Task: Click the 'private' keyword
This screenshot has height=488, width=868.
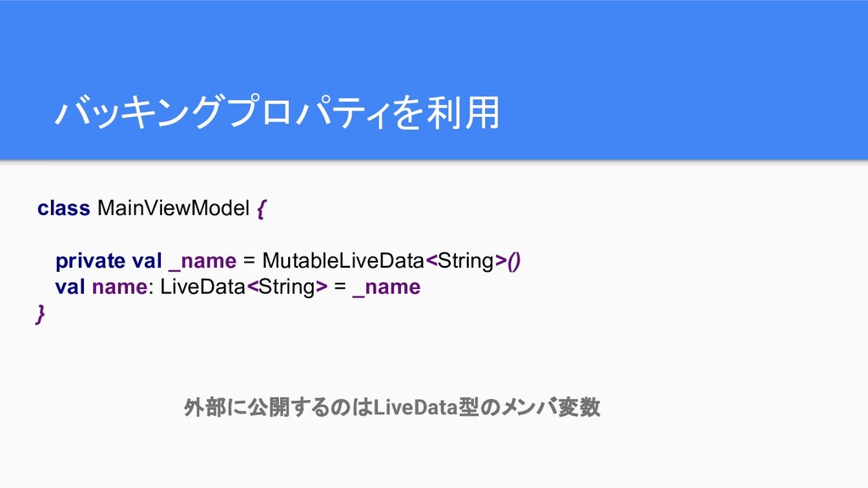Action: tap(90, 261)
